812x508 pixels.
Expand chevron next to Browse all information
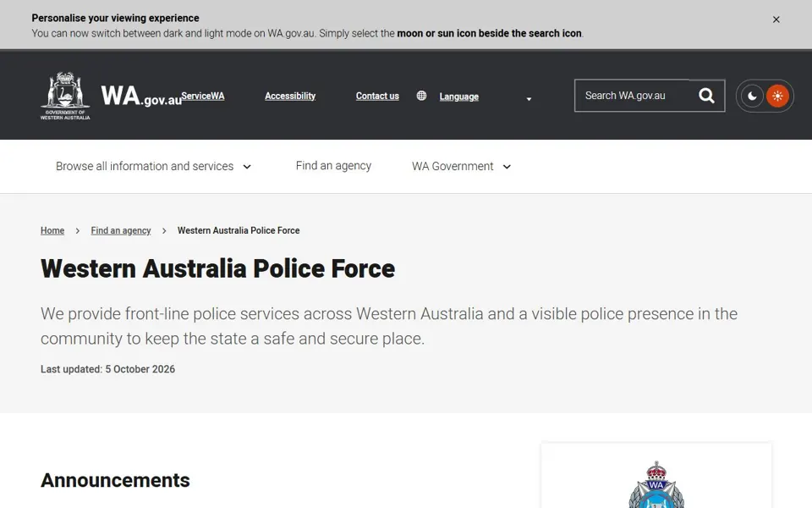pos(247,167)
